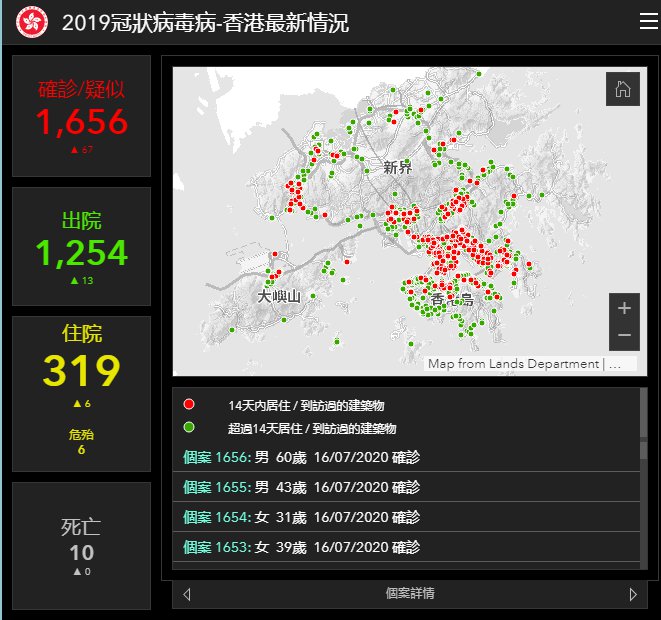Click the page title 2019冠狀病毒病-香港最新情況
Screen dimensions: 661x620
pyautogui.click(x=205, y=22)
